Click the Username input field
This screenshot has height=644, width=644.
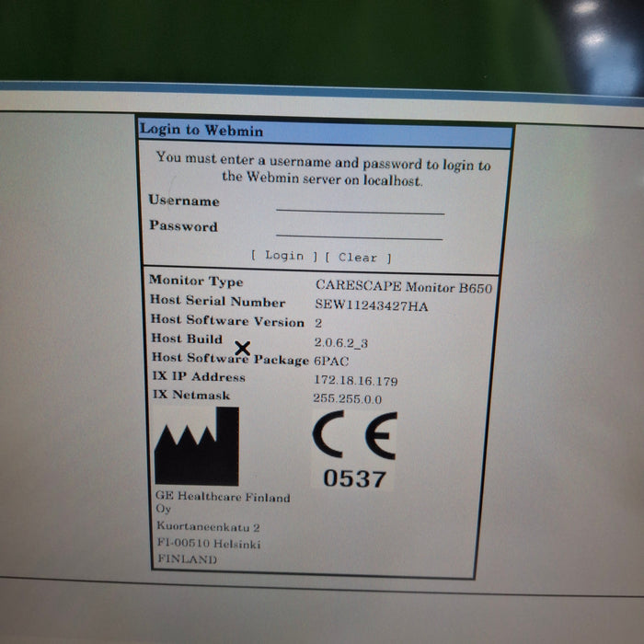pyautogui.click(x=359, y=205)
